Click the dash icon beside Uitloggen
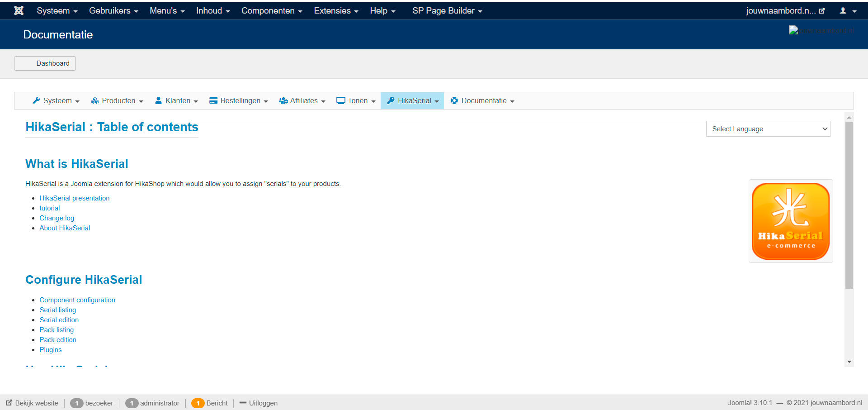Image resolution: width=868 pixels, height=410 pixels. [243, 403]
